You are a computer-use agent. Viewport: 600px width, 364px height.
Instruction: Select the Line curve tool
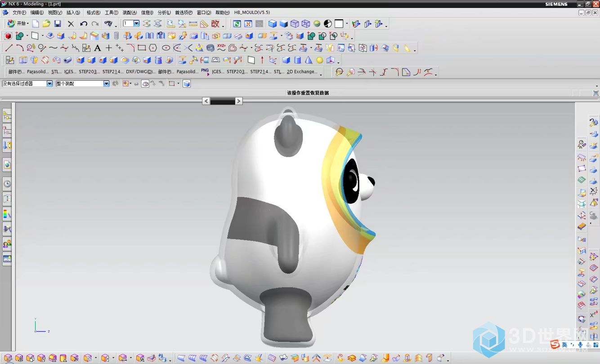coord(9,48)
